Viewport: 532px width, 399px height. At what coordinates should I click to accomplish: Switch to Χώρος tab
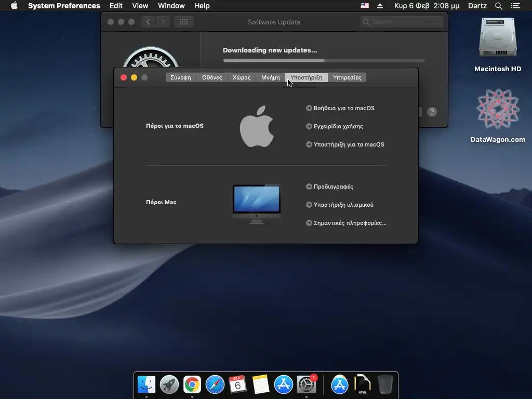(242, 77)
